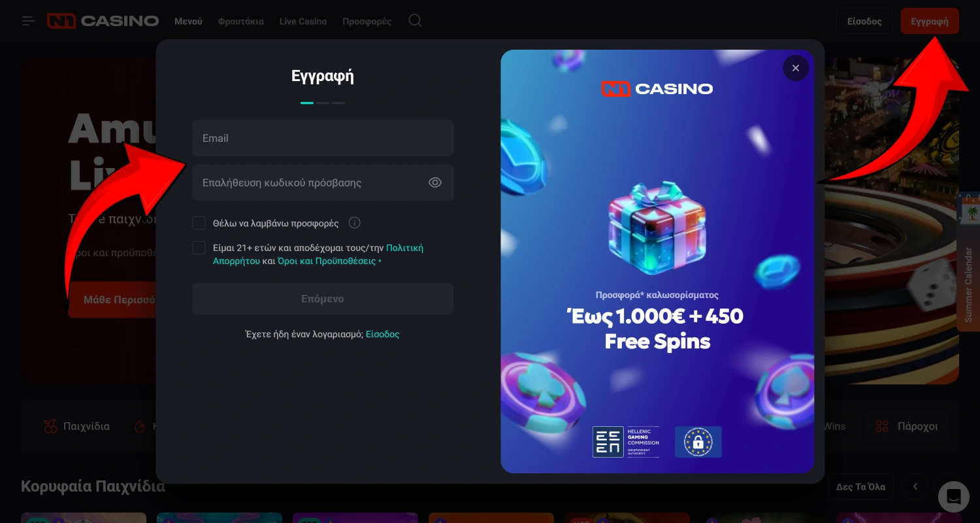
Task: Focus the Email input field
Action: point(323,138)
